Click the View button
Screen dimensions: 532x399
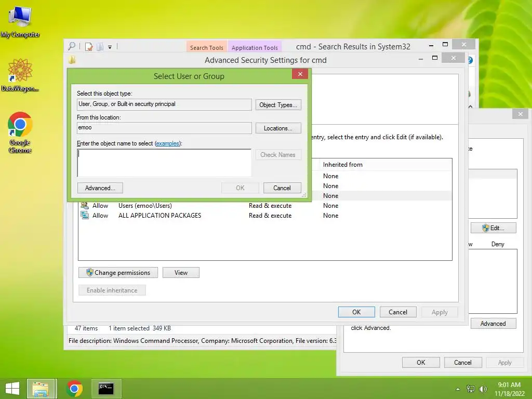click(x=181, y=273)
